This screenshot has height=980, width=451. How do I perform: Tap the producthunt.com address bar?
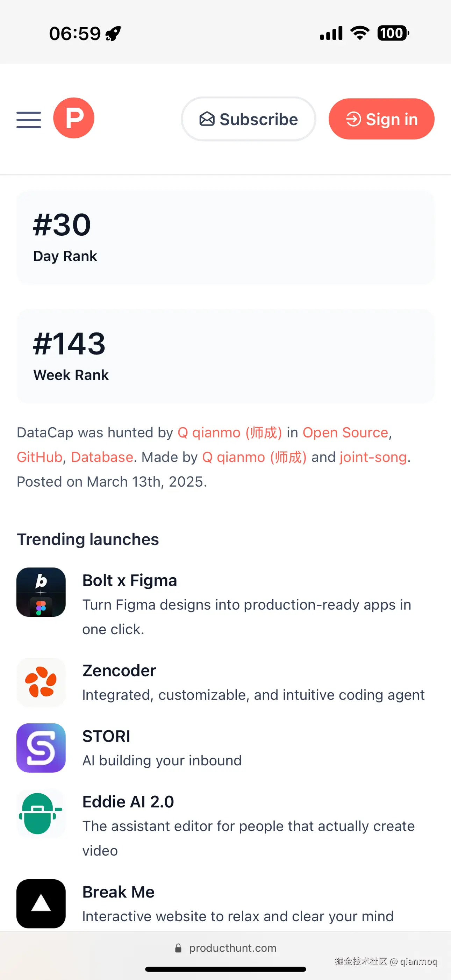[225, 948]
